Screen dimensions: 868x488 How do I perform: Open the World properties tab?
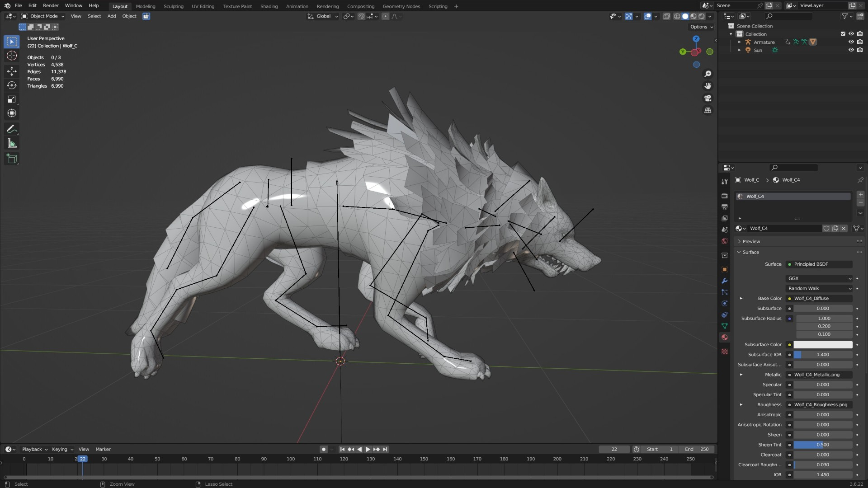click(725, 241)
